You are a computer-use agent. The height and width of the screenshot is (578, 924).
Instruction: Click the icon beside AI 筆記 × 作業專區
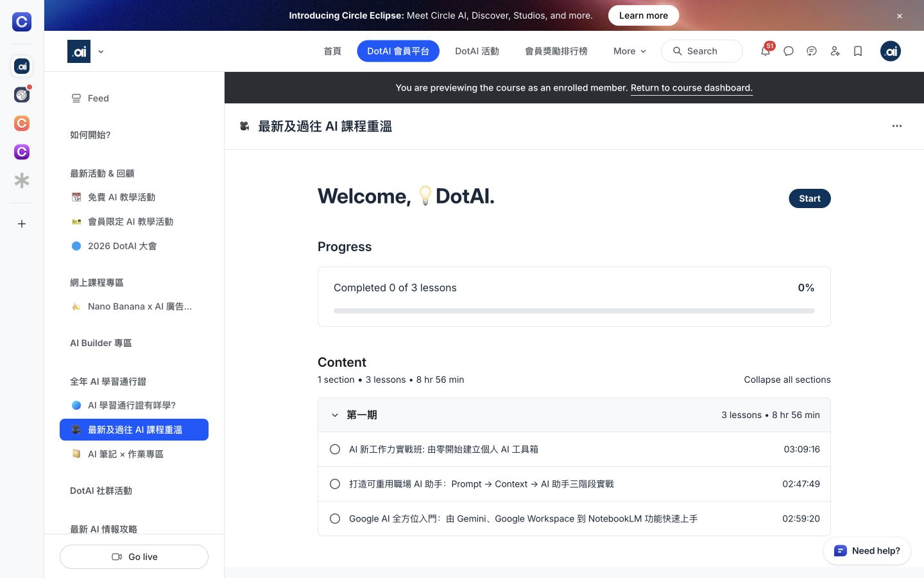pos(76,454)
